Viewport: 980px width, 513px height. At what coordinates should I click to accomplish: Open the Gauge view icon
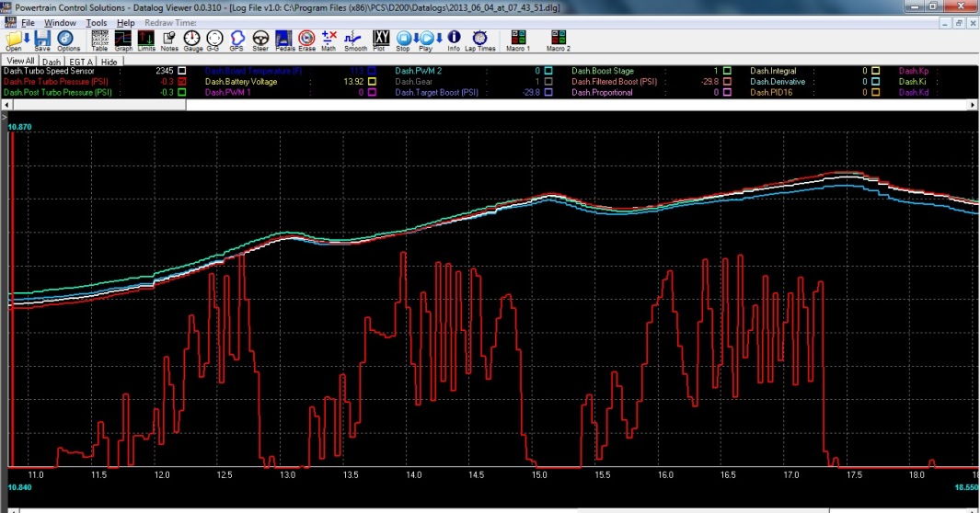pos(192,40)
